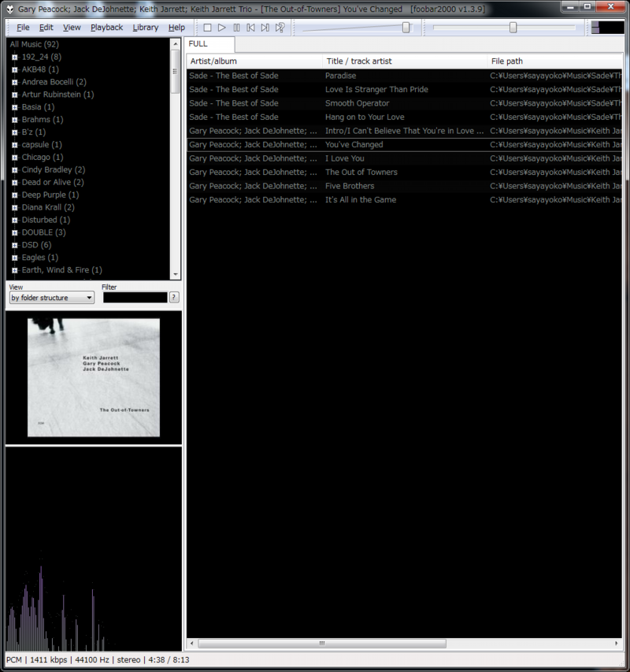Go to the previous track

[251, 28]
